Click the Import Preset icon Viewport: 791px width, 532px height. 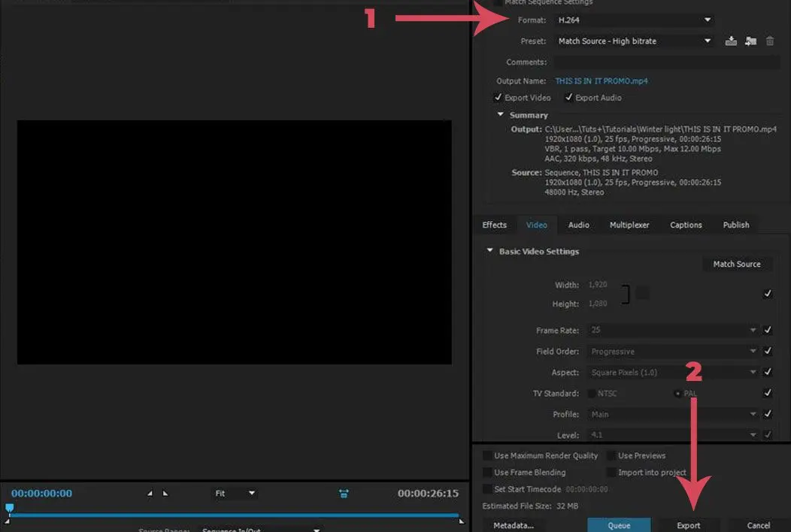750,41
